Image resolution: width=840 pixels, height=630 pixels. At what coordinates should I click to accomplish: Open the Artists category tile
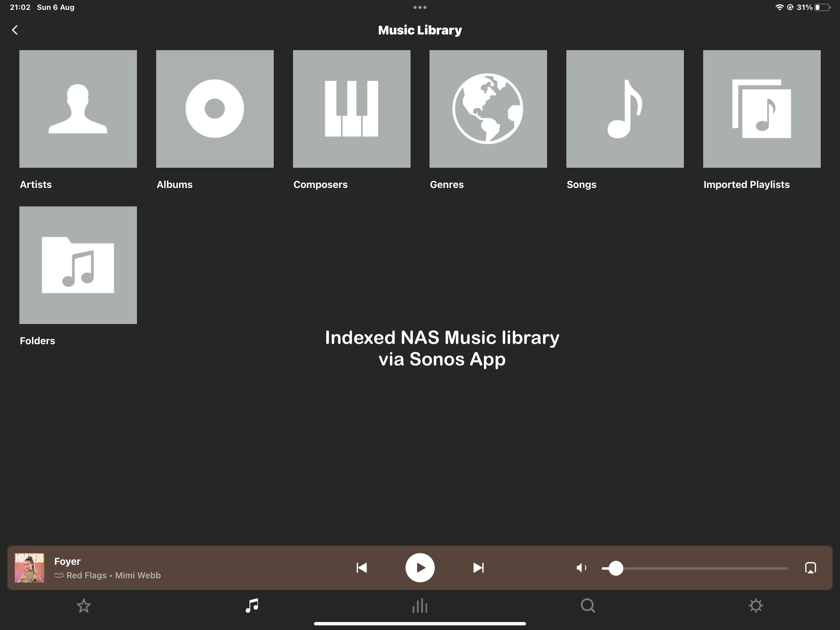click(x=78, y=109)
